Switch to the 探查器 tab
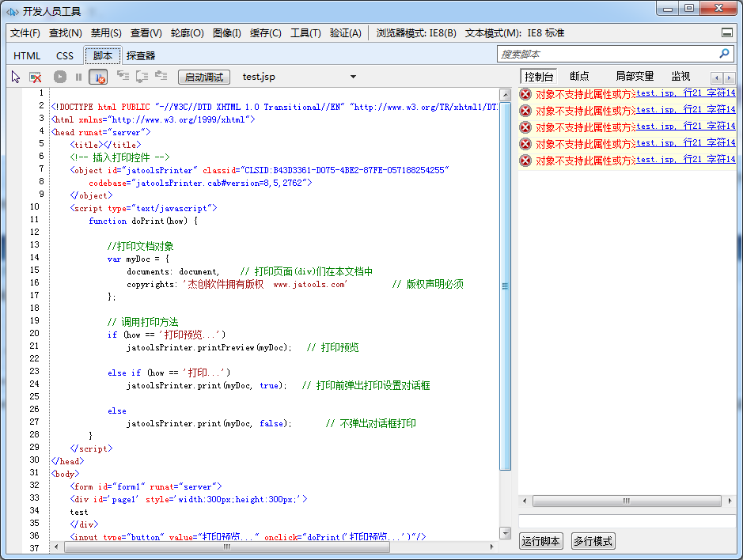 pyautogui.click(x=141, y=56)
